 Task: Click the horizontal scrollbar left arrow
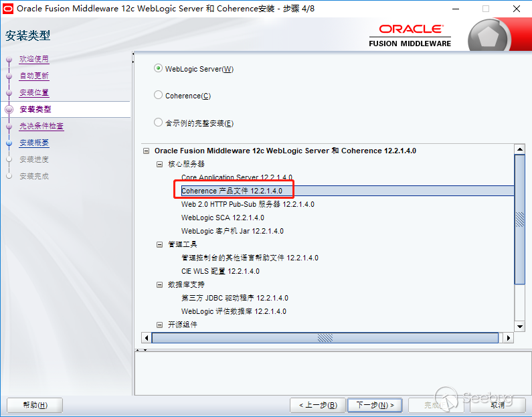(147, 338)
